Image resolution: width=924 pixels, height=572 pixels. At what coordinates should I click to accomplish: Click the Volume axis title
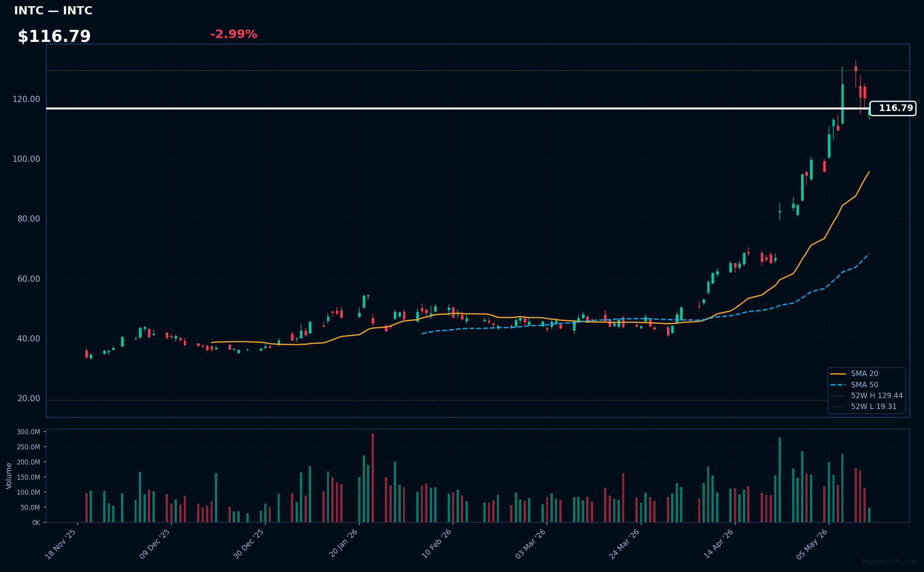[x=9, y=476]
